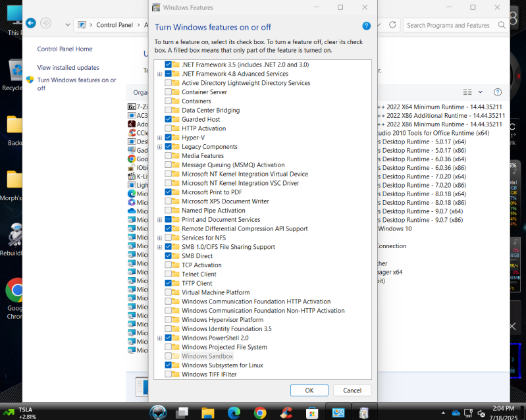This screenshot has height=420, width=526.
Task: Open Microsoft Store from the taskbar
Action: point(312,413)
